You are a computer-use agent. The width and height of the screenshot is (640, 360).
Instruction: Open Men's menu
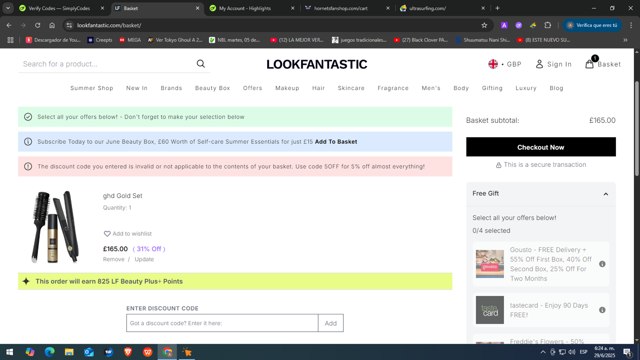tap(431, 88)
